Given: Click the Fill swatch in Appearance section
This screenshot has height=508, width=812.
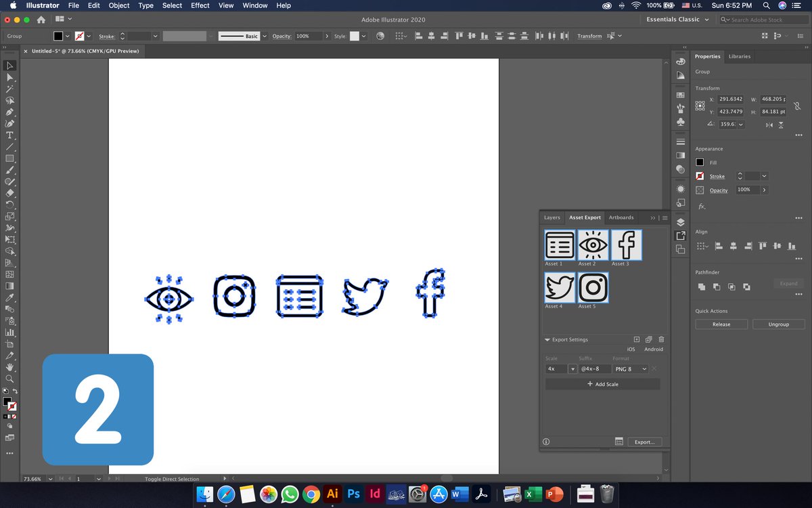Looking at the screenshot, I should point(700,163).
